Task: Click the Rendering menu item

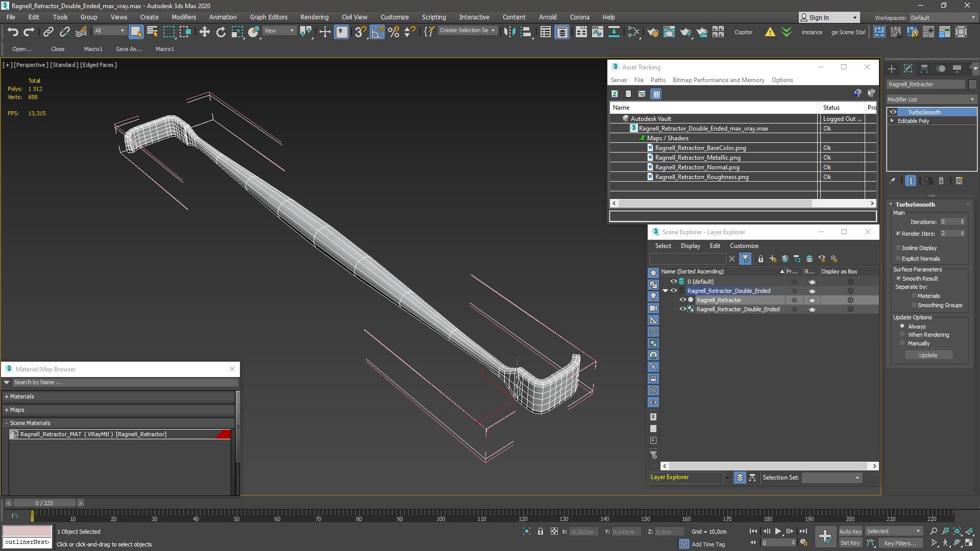Action: click(x=314, y=17)
